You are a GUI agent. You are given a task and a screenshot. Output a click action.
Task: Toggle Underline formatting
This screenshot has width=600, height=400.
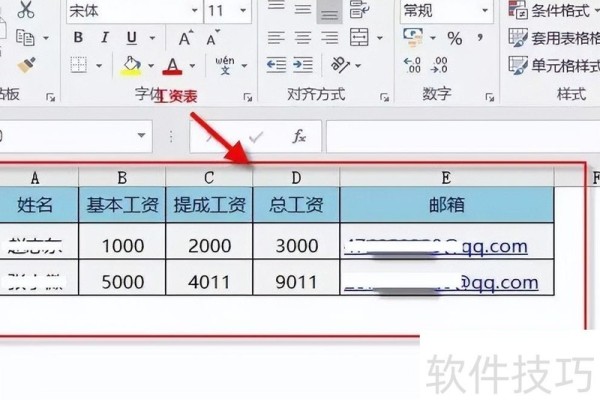pos(132,38)
